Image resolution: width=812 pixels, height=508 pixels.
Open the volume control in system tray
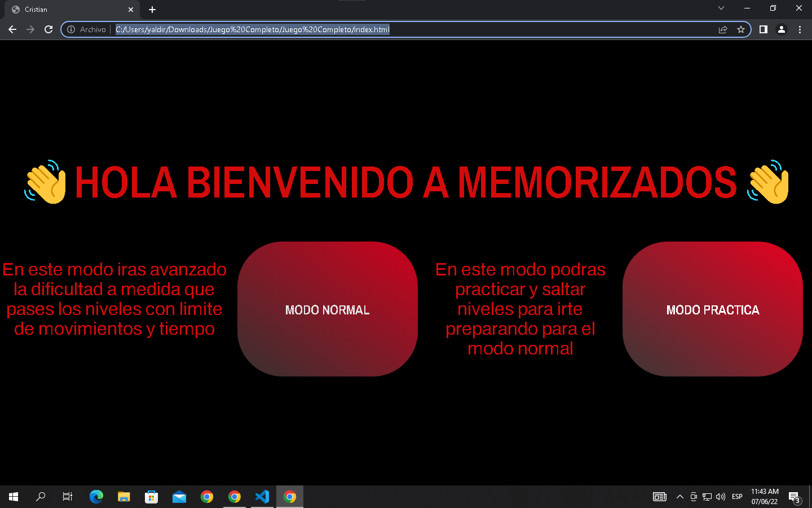[721, 497]
